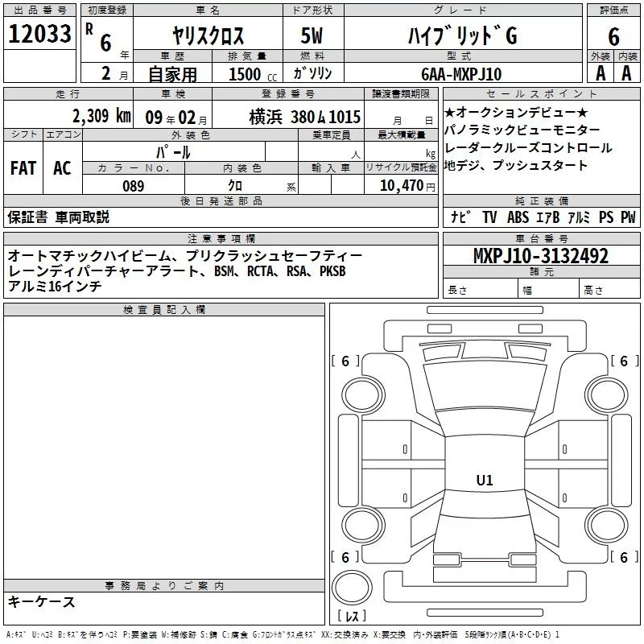Select the アルミ equipment label
Screen dimensions: 644x644
coord(579,217)
